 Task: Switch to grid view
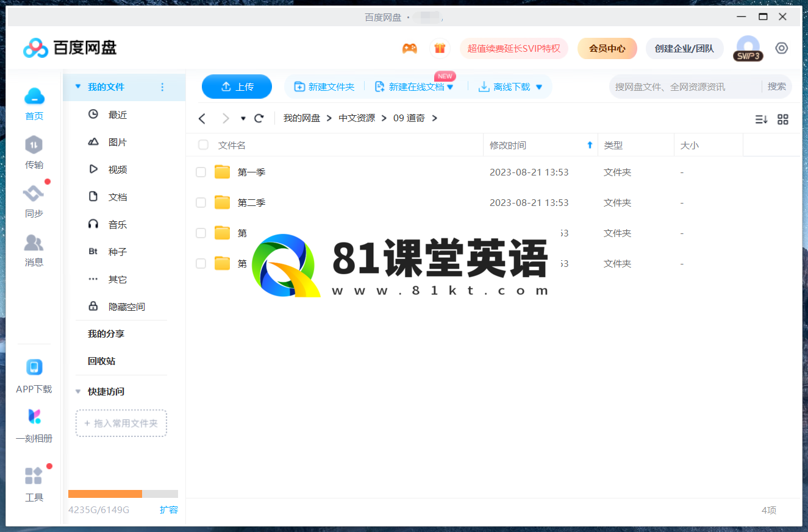point(783,119)
